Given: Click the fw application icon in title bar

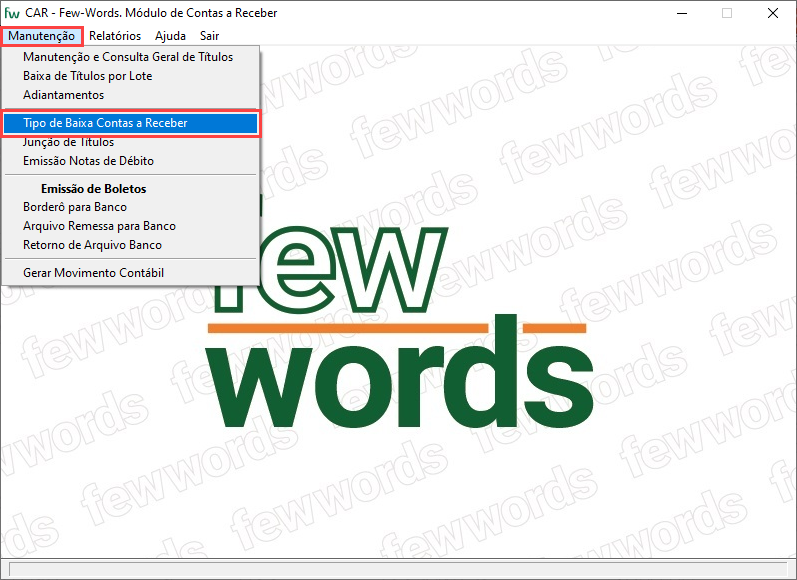Looking at the screenshot, I should 12,13.
